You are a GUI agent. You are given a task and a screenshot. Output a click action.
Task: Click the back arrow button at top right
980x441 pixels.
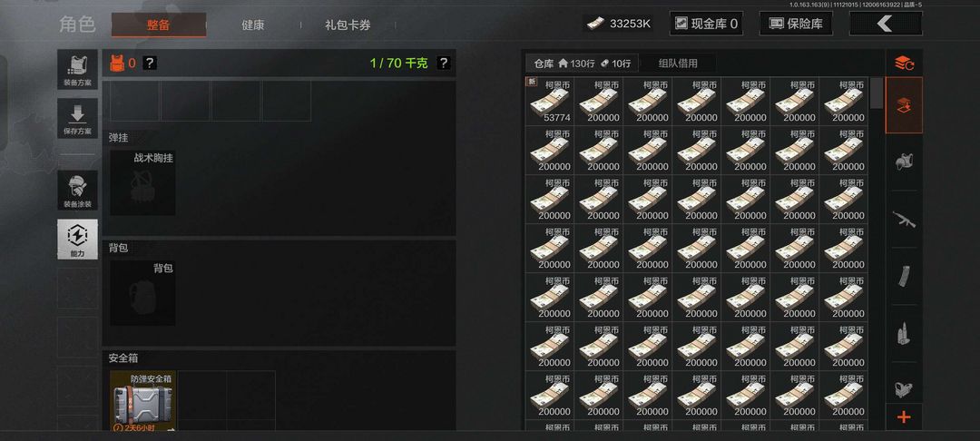tap(885, 24)
